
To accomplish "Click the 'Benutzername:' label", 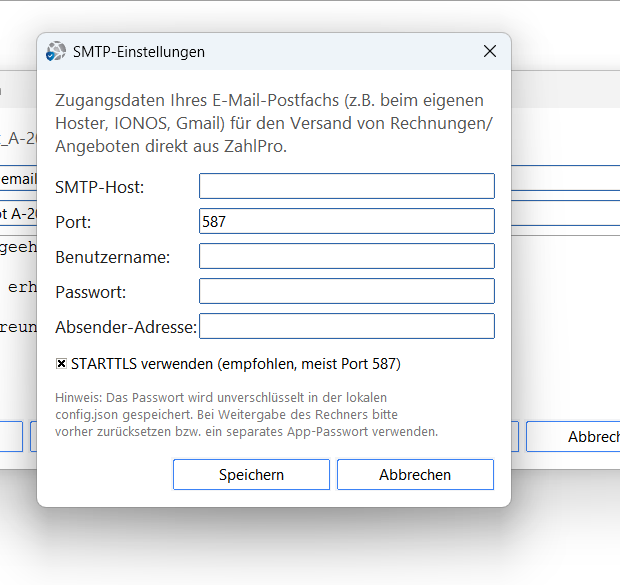I will click(x=113, y=257).
